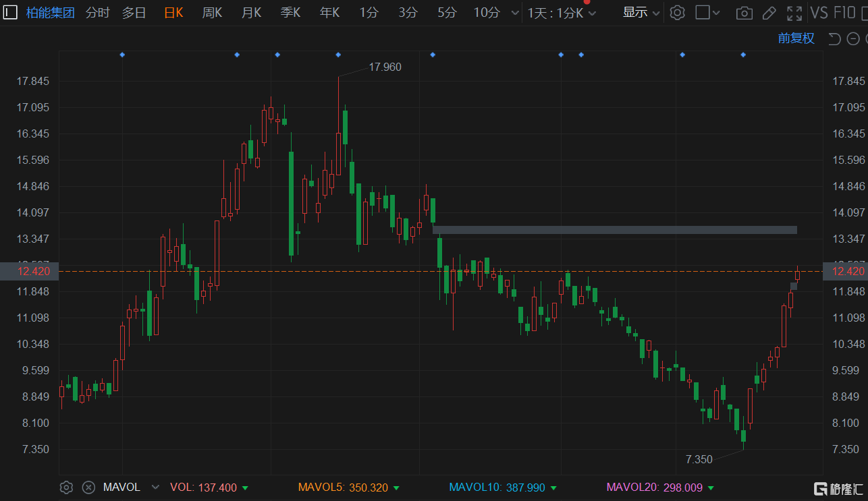Expand more minute period options
Screen dimensions: 868x501
pyautogui.click(x=515, y=13)
